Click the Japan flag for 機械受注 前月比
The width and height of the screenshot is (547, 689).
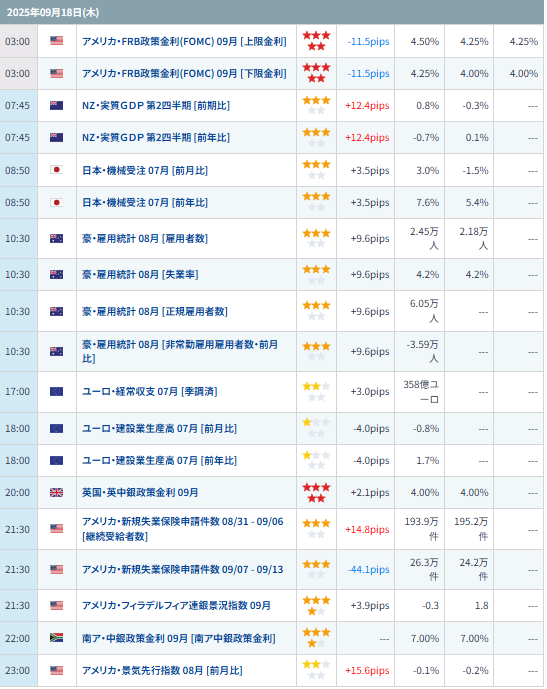pyautogui.click(x=56, y=170)
